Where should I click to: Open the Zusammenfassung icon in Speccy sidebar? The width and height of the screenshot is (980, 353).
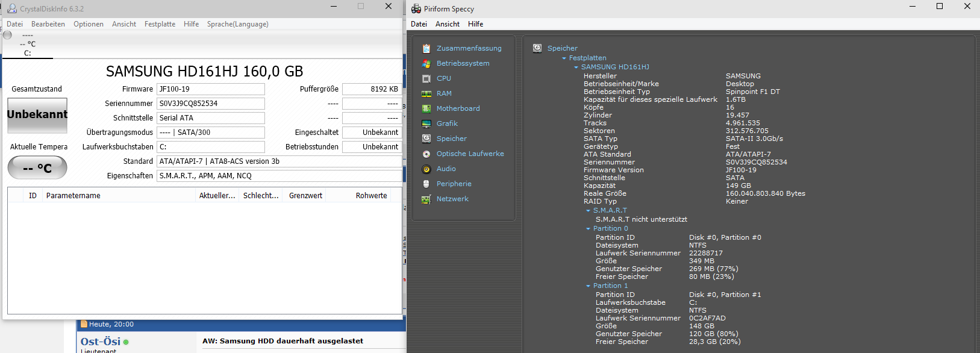tap(426, 48)
